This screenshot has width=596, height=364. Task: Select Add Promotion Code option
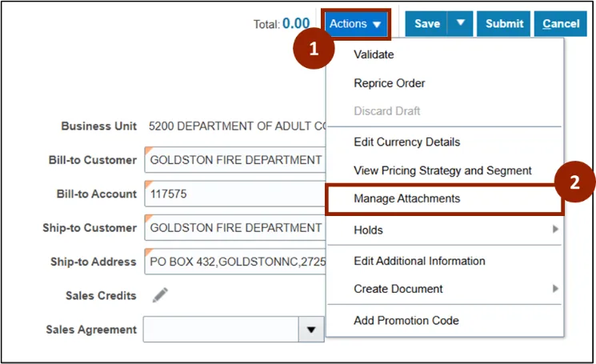[406, 321]
